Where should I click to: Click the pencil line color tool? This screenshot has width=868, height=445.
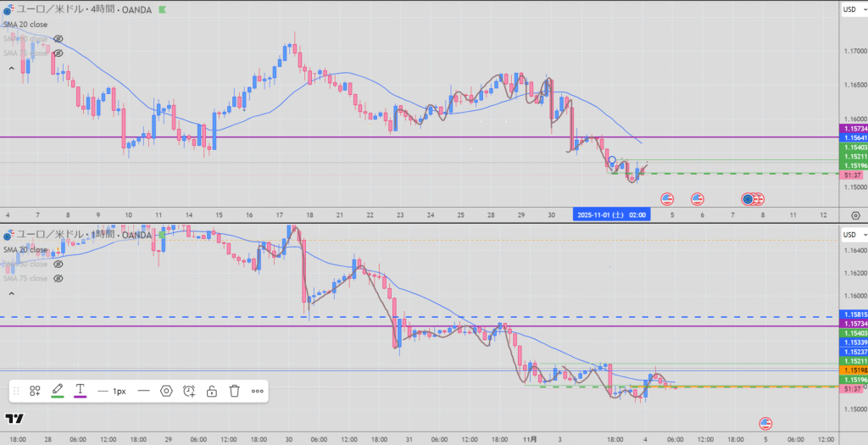tap(58, 391)
